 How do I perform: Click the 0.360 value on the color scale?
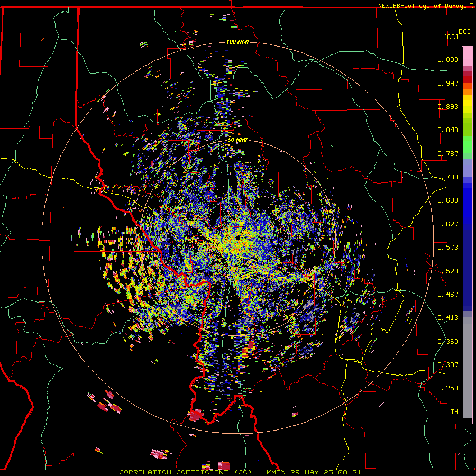point(448,342)
